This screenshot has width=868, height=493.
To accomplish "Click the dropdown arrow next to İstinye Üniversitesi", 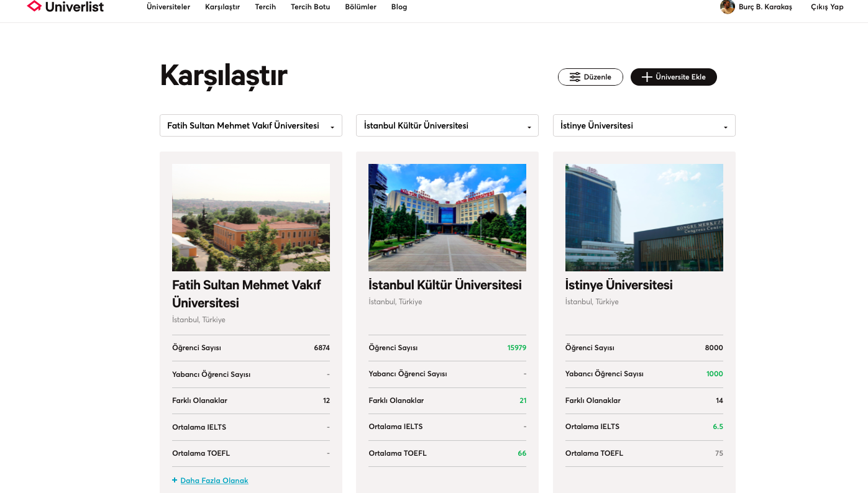I will pyautogui.click(x=724, y=127).
